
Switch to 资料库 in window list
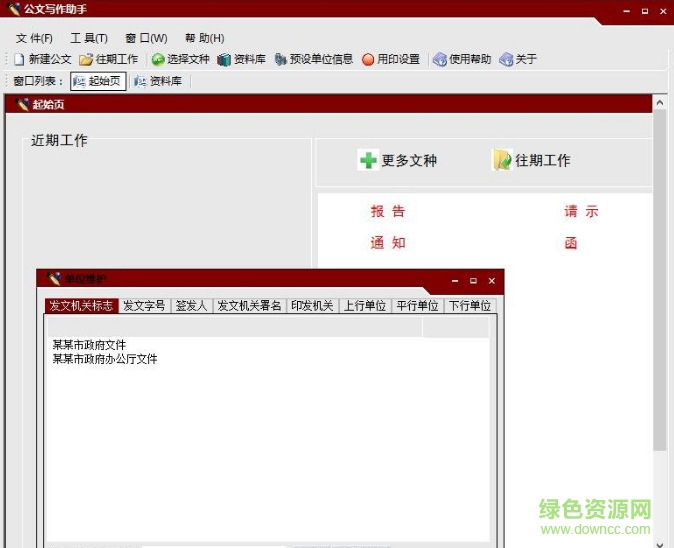coord(158,82)
